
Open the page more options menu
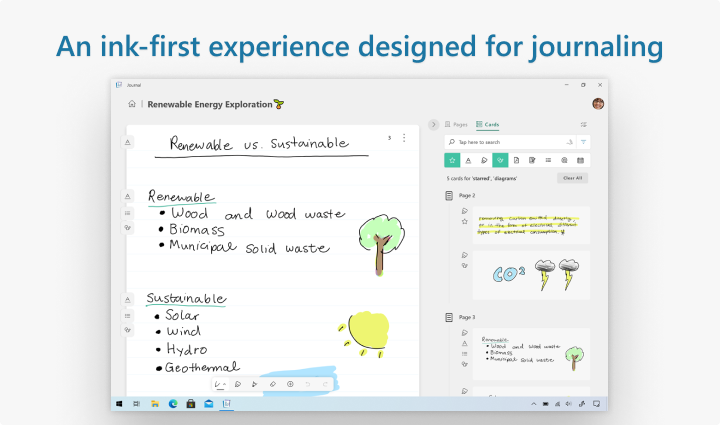click(404, 138)
